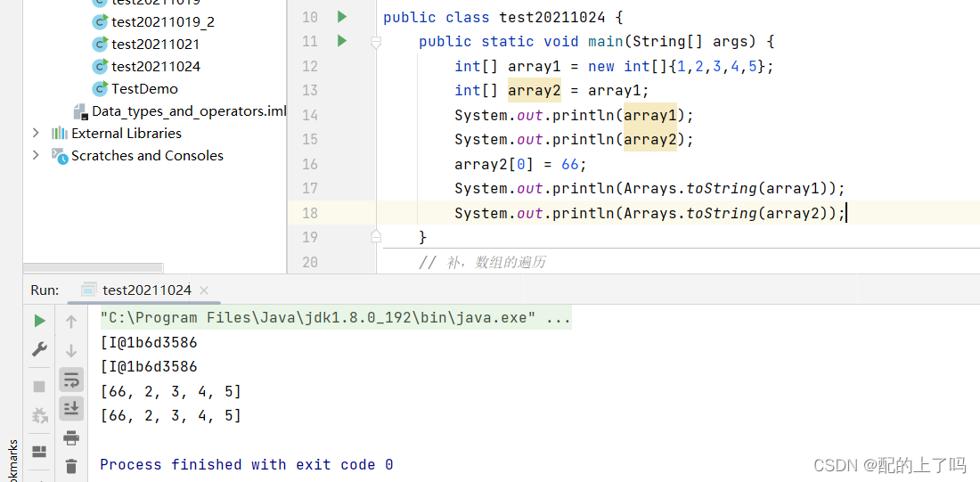The height and width of the screenshot is (482, 980).
Task: Click 'Process finished with exit code 0'
Action: coord(247,464)
